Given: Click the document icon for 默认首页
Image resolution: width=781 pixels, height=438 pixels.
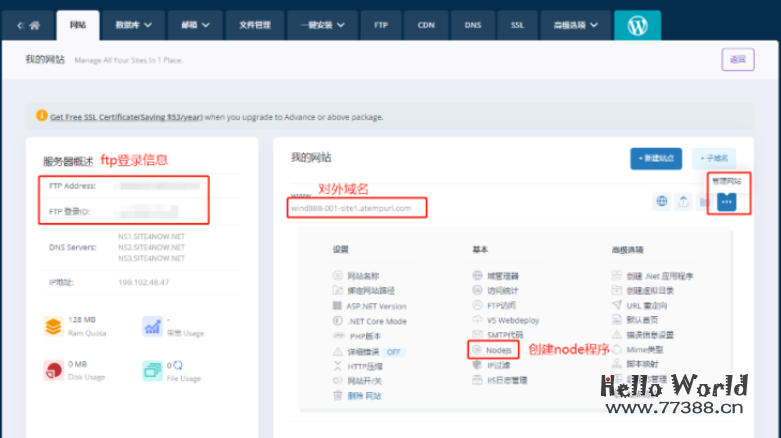Looking at the screenshot, I should (617, 319).
